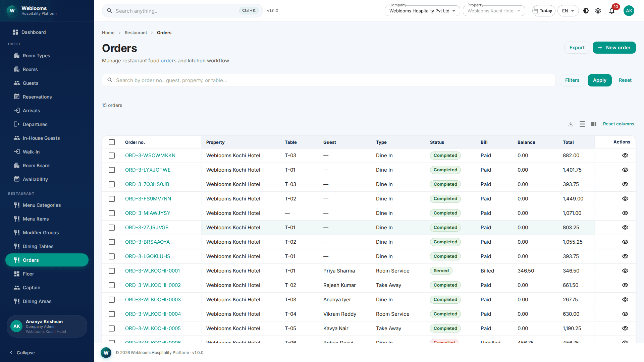
Task: Open EN language dropdown
Action: (568, 11)
